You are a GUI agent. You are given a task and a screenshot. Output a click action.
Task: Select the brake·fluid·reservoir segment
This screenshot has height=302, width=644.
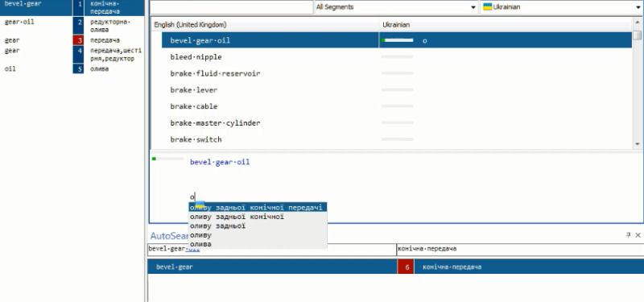(215, 73)
